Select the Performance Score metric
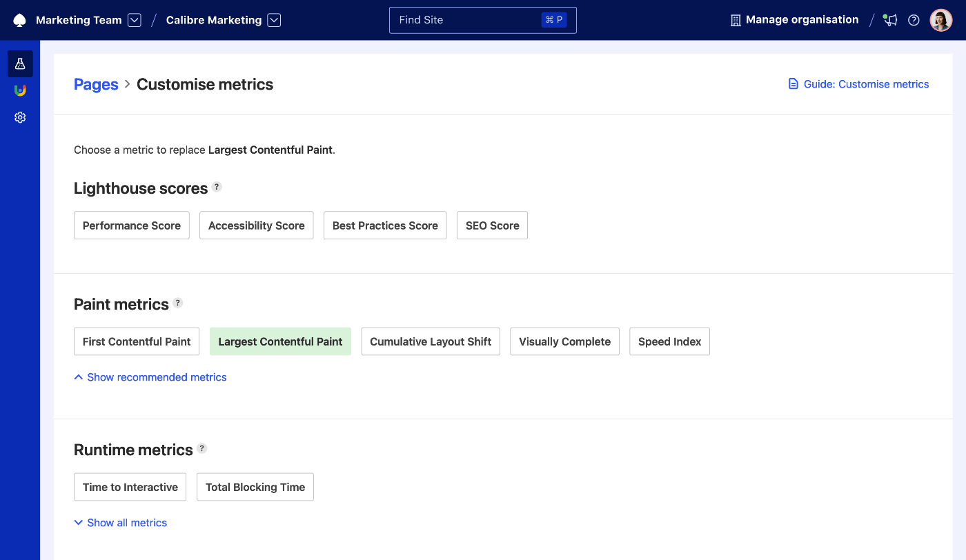The height and width of the screenshot is (560, 966). (131, 225)
